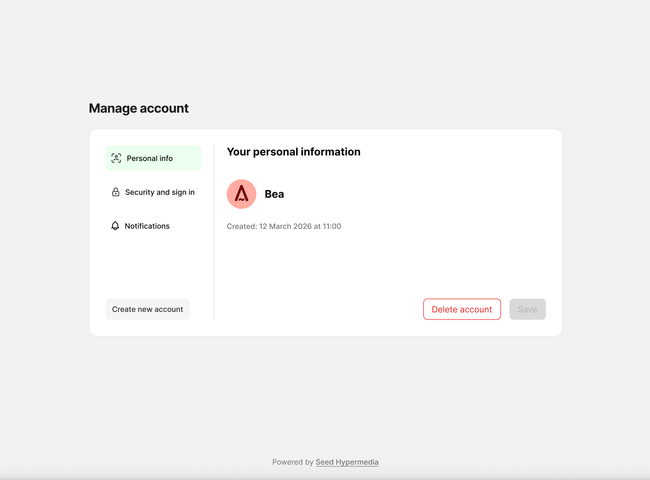Click blank card area below the Created date
Viewport: 650px width, 480px height.
[x=380, y=265]
